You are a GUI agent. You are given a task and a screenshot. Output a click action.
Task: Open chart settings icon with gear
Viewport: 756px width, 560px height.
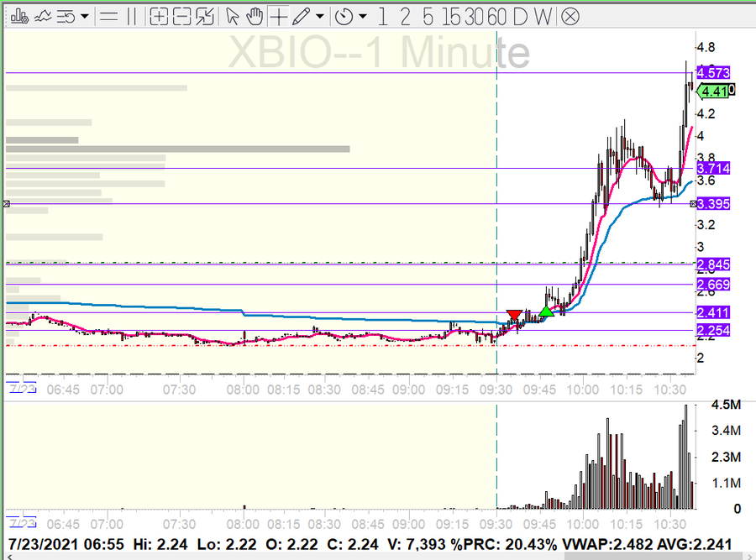point(19,17)
